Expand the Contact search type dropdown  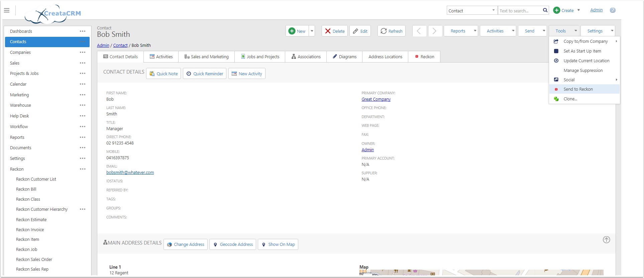493,10
